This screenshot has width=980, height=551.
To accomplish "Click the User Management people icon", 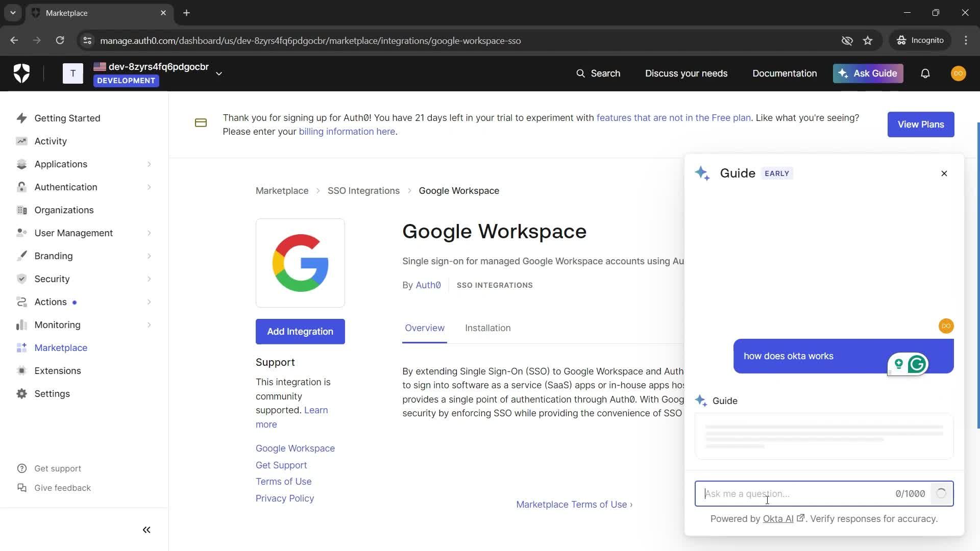I will 21,233.
